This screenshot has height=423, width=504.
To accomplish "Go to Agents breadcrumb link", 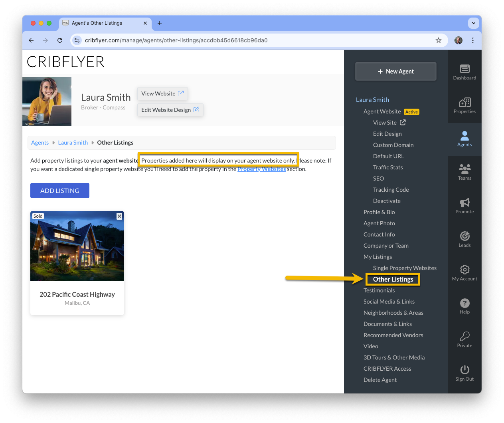I will click(x=40, y=143).
